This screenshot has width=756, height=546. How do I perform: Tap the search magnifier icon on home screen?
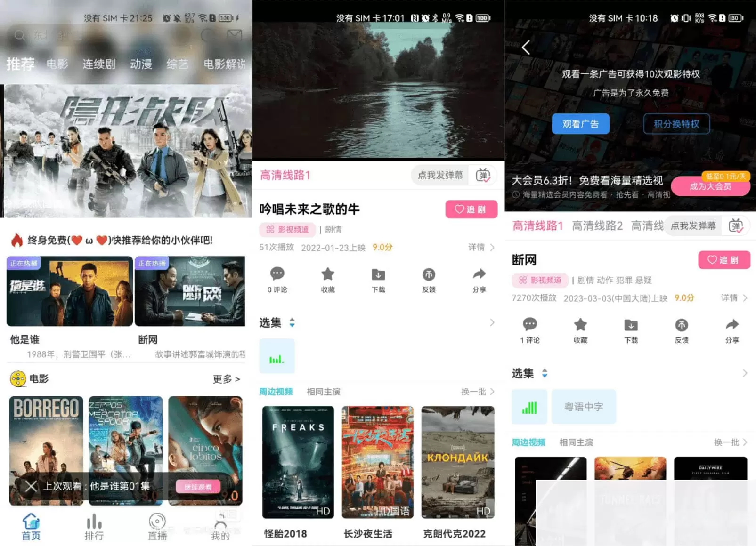19,36
